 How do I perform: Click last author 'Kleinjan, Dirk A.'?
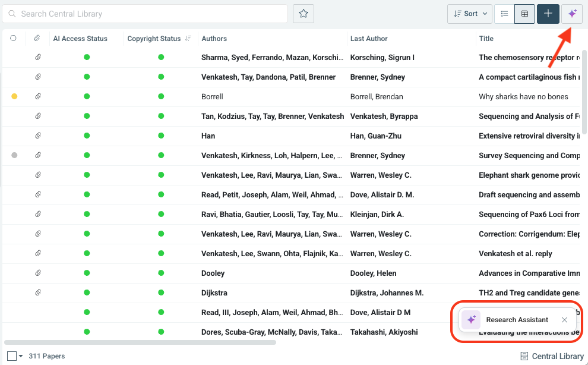click(377, 215)
